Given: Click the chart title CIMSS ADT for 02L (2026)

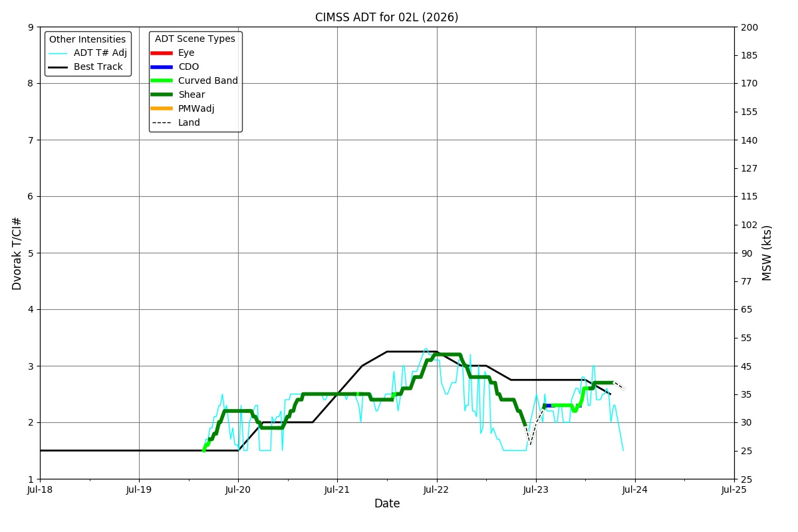Looking at the screenshot, I should tap(386, 17).
